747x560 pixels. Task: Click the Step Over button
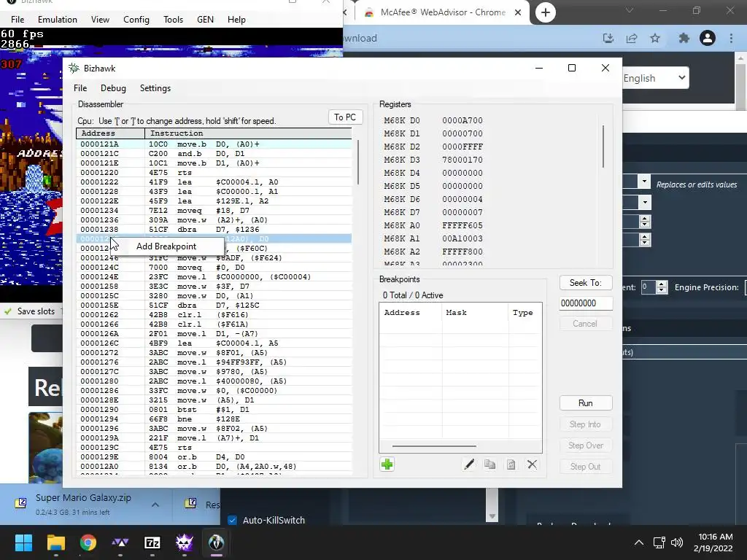coord(586,446)
